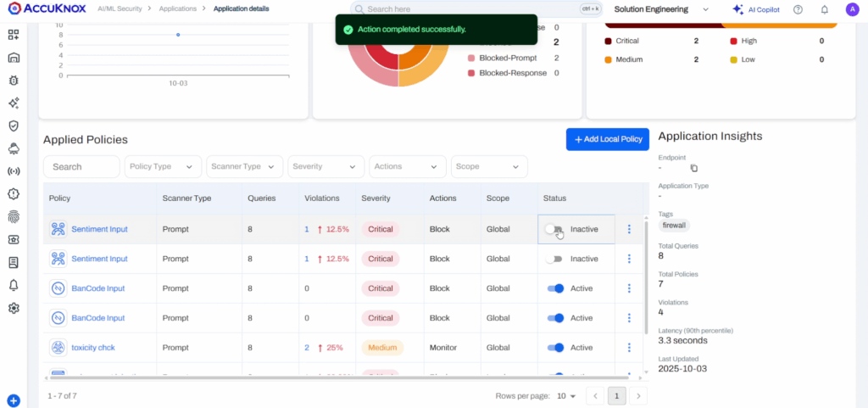Click the 1 - 7 of 7 count

pos(62,396)
